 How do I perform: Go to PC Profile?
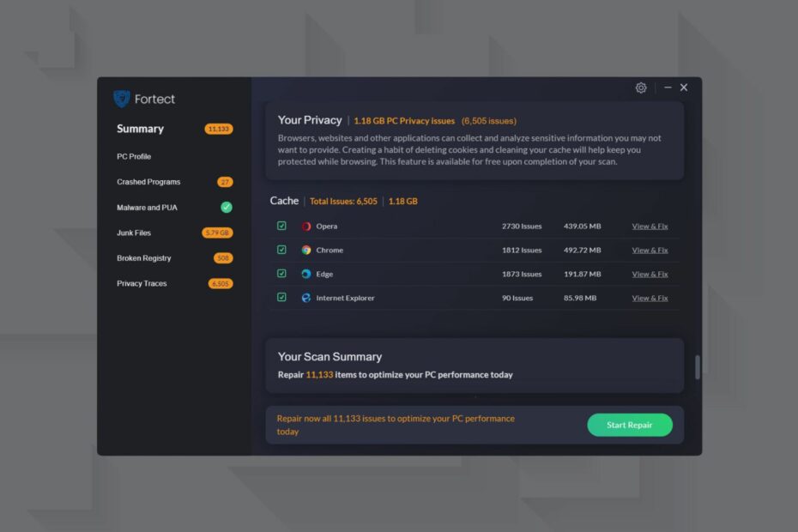pyautogui.click(x=134, y=156)
